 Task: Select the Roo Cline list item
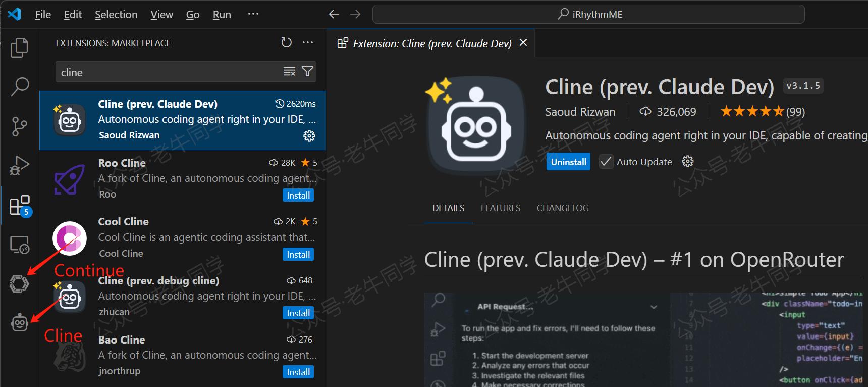pyautogui.click(x=183, y=179)
